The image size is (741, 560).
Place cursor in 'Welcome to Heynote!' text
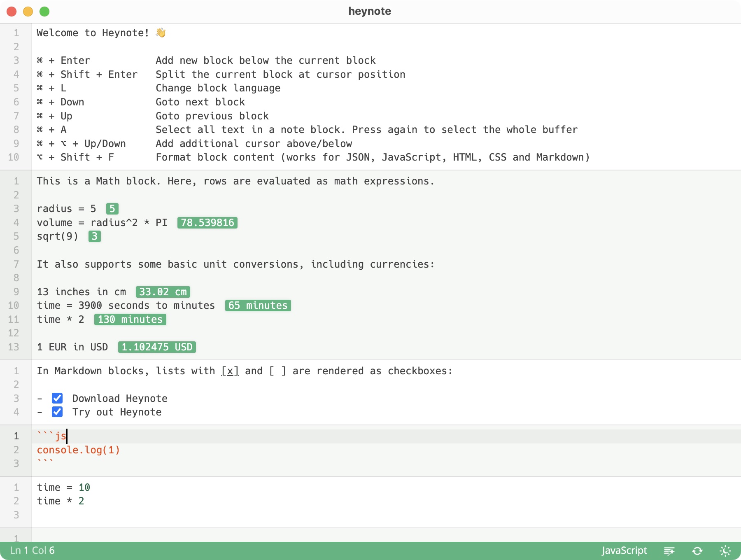(x=93, y=33)
